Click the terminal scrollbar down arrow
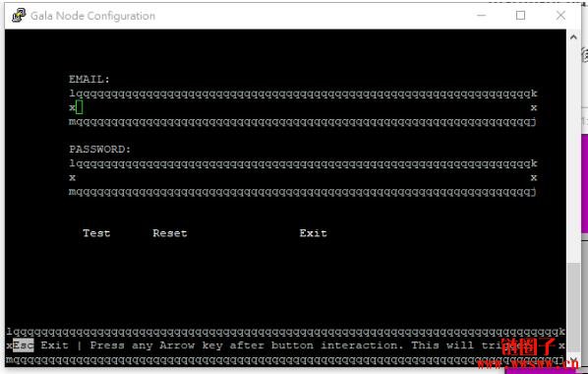Image resolution: width=588 pixels, height=374 pixels. 573,361
